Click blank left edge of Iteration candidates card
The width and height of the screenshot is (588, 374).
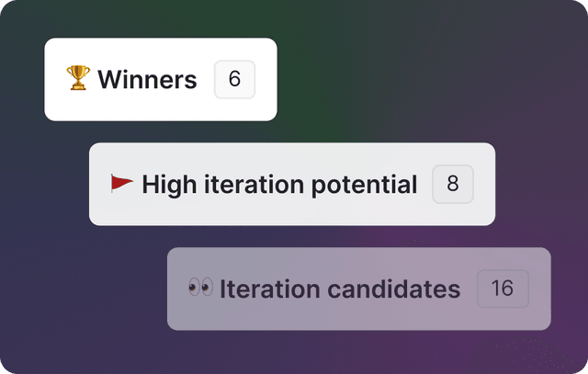pos(175,289)
